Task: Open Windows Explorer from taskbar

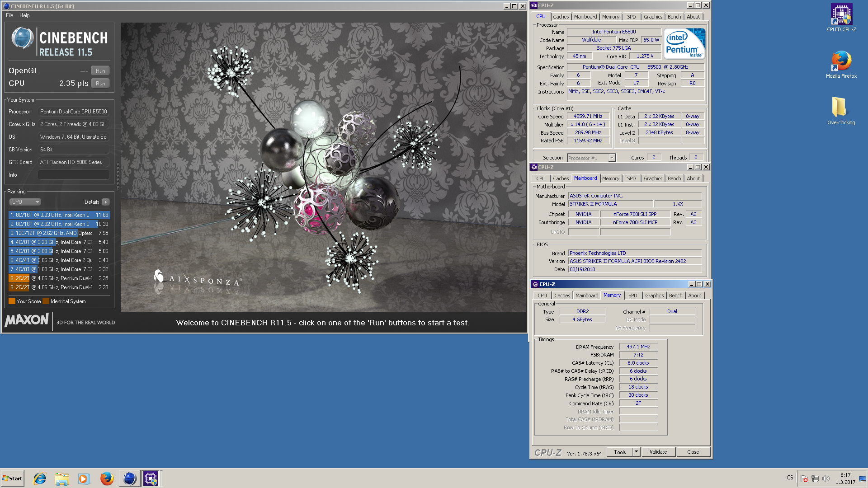Action: tap(62, 479)
